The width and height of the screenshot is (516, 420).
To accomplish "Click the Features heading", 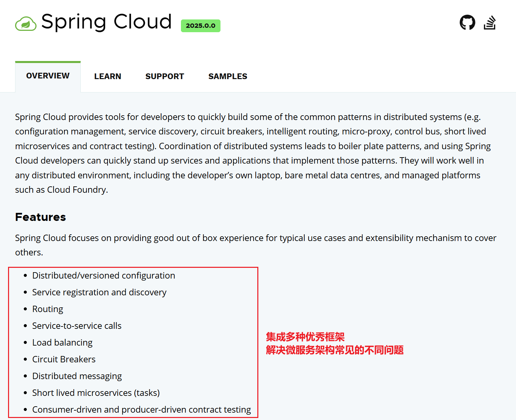I will (x=41, y=217).
